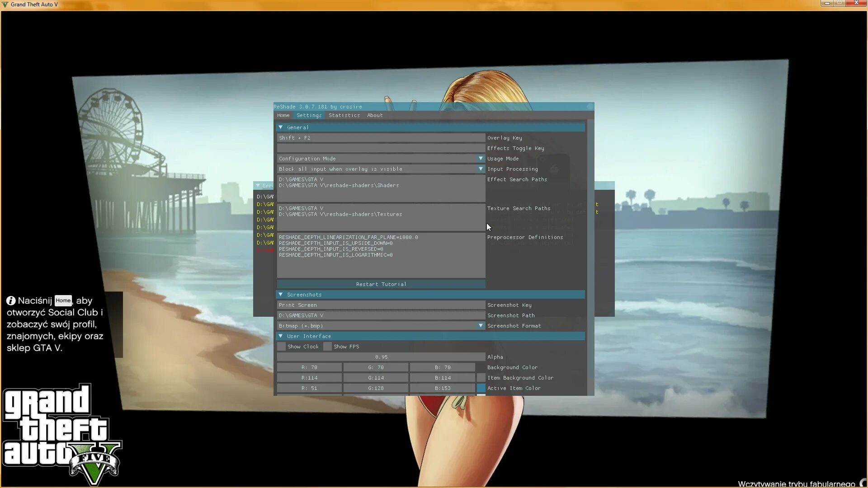The image size is (868, 488).
Task: Open the Statistics tab
Action: tap(344, 115)
